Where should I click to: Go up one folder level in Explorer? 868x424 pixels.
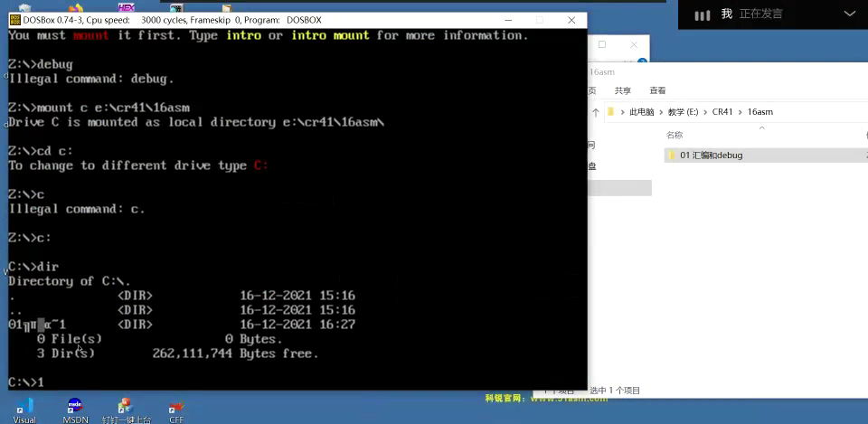(596, 112)
